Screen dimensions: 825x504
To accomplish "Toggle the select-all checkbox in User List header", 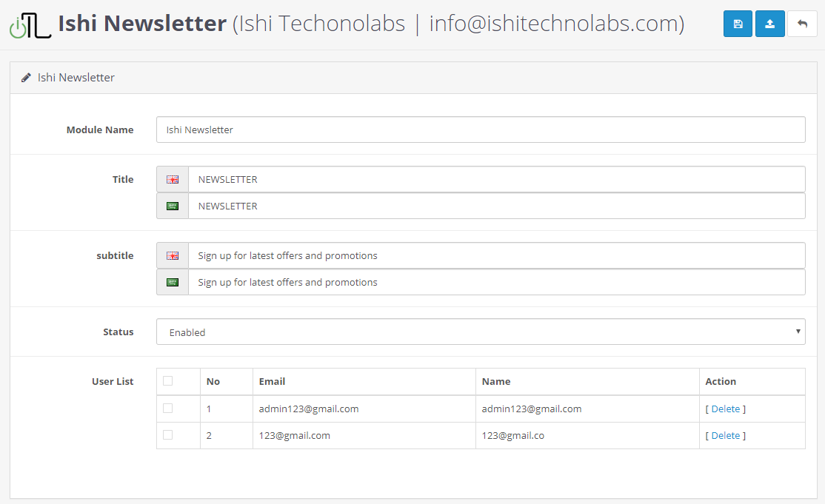I will point(168,381).
